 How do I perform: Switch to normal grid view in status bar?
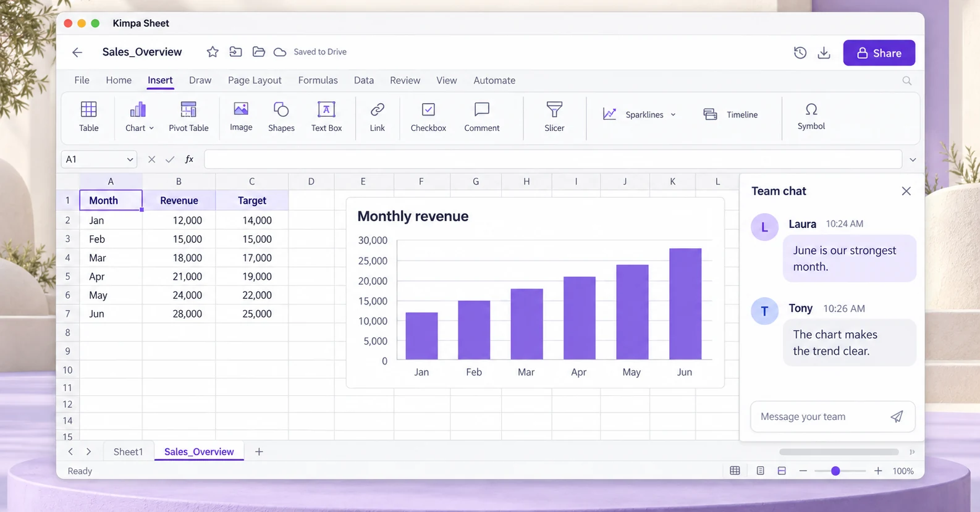[735, 471]
